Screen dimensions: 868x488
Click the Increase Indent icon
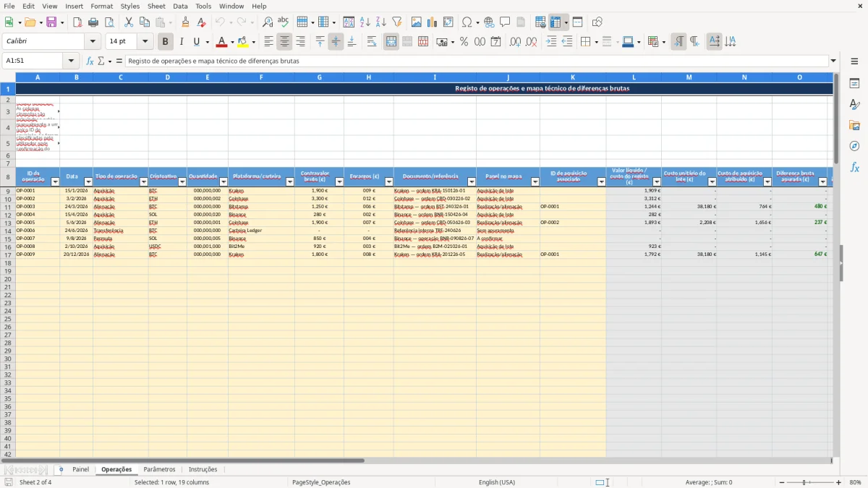(x=551, y=42)
